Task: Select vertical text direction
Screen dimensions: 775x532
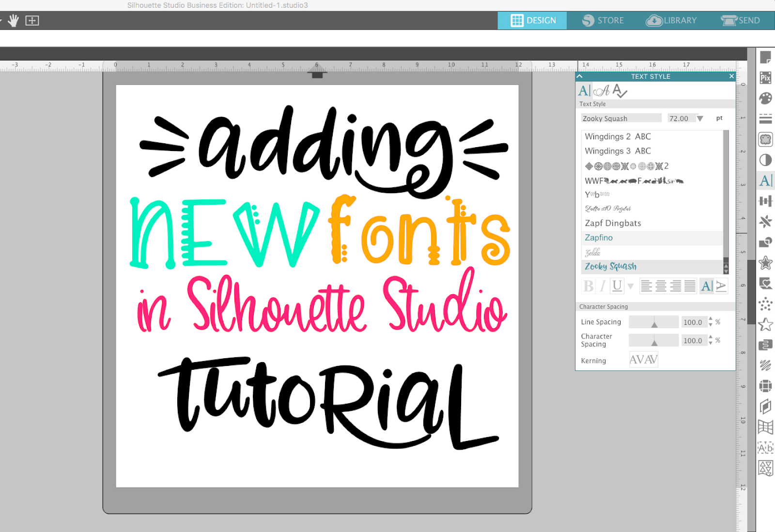Action: coord(721,286)
